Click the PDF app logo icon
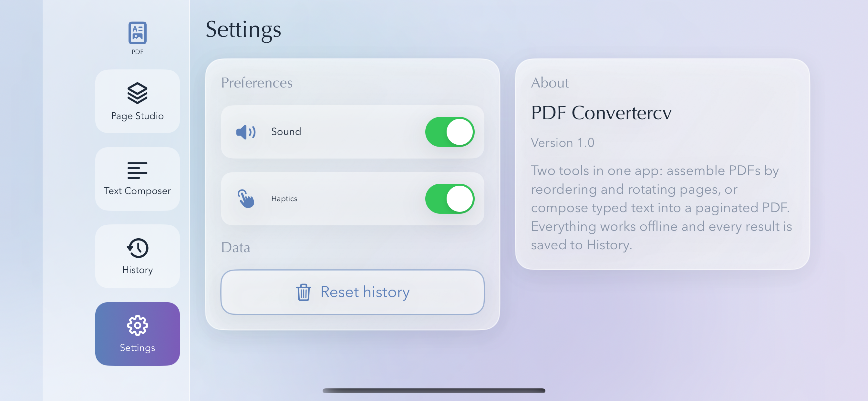 [x=138, y=33]
